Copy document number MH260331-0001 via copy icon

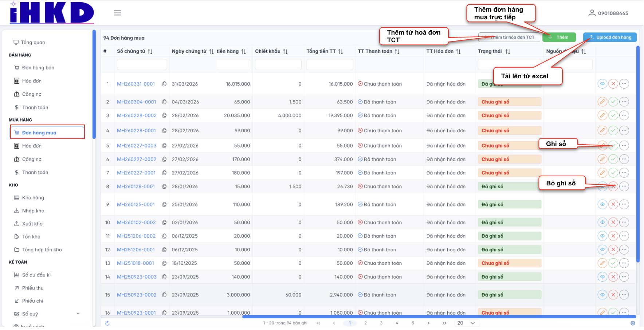164,84
